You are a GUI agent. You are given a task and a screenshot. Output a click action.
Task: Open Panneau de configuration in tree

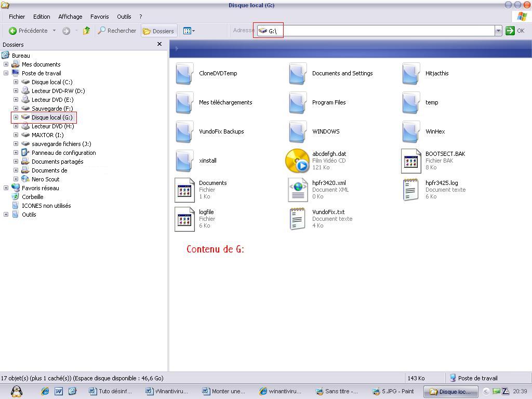click(x=63, y=153)
